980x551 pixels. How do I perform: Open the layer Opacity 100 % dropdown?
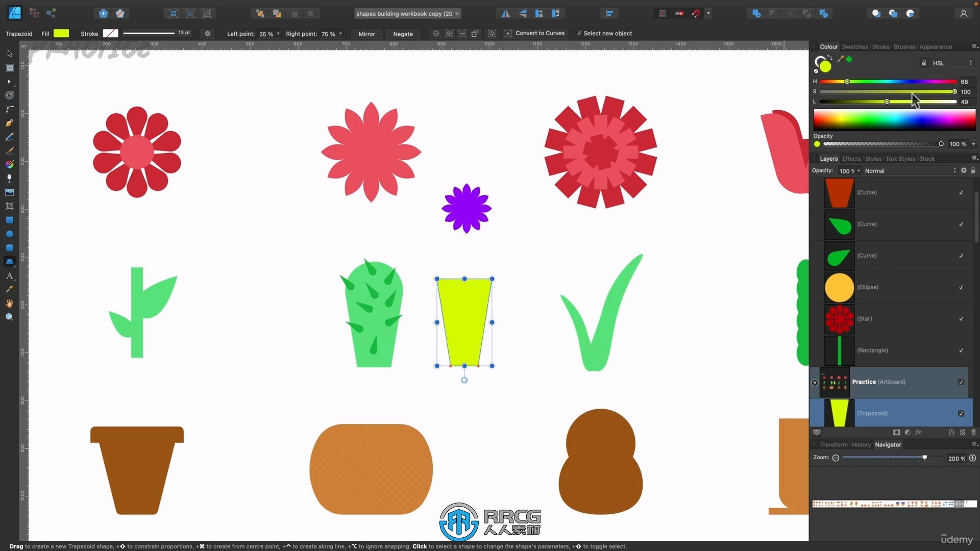850,171
